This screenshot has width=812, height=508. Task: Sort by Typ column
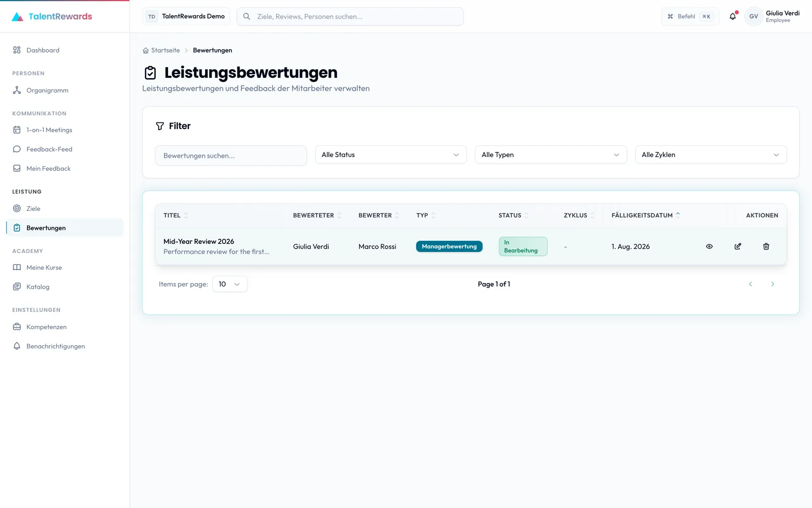tap(426, 215)
